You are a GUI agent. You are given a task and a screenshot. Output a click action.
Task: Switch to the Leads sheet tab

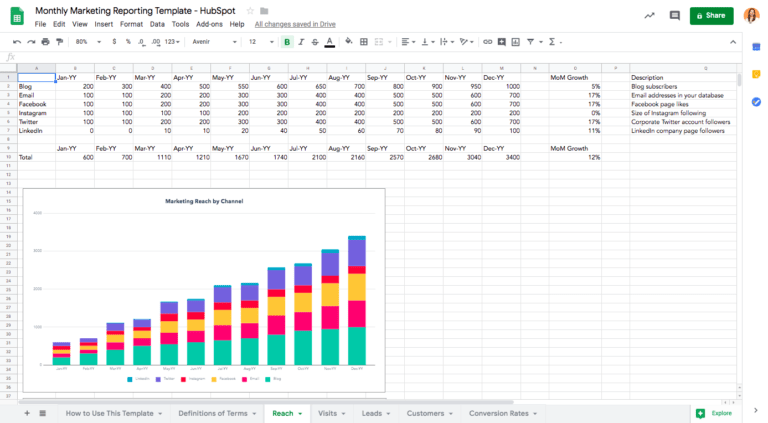(x=371, y=413)
